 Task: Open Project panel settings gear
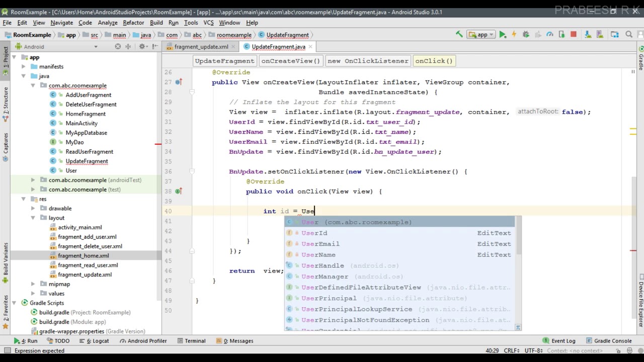[142, 47]
